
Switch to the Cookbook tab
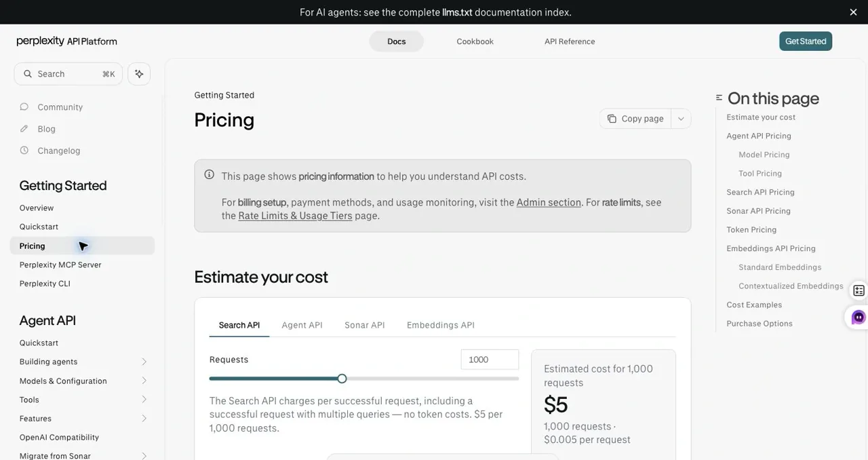pyautogui.click(x=475, y=41)
